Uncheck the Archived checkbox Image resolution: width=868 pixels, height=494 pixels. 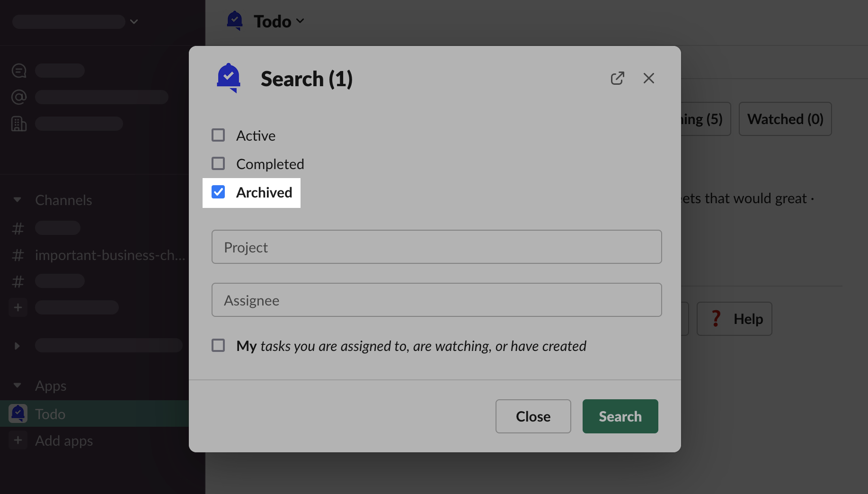click(218, 192)
